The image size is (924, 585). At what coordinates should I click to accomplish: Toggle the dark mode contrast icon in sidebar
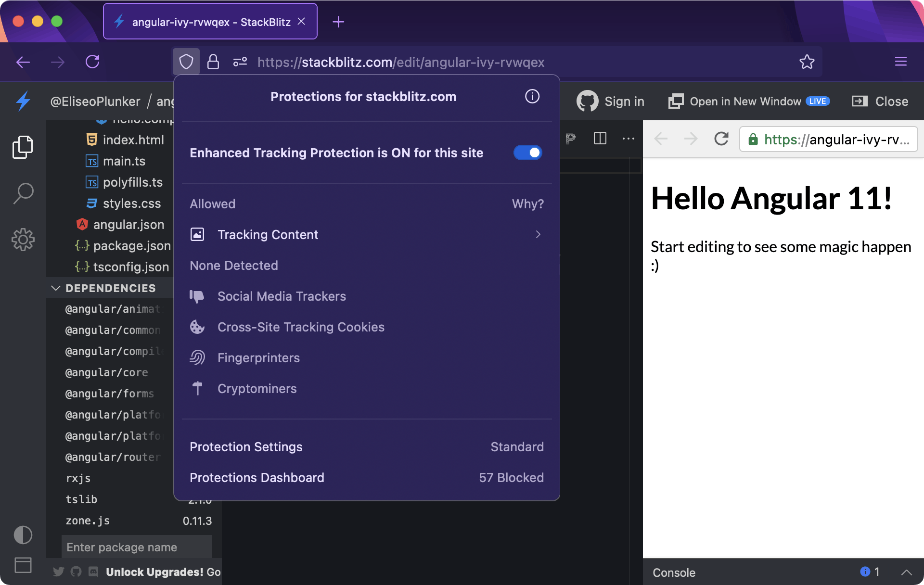(23, 535)
